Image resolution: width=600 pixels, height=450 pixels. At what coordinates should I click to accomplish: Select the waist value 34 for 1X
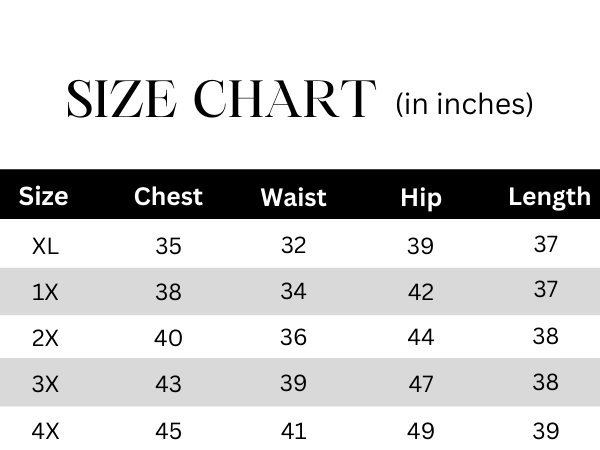(293, 291)
